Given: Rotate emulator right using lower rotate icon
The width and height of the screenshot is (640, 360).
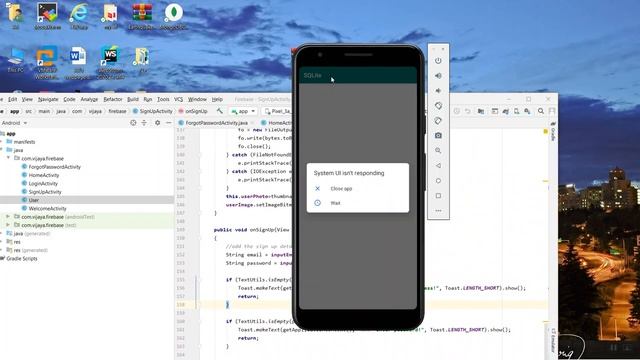Looking at the screenshot, I should (x=438, y=121).
